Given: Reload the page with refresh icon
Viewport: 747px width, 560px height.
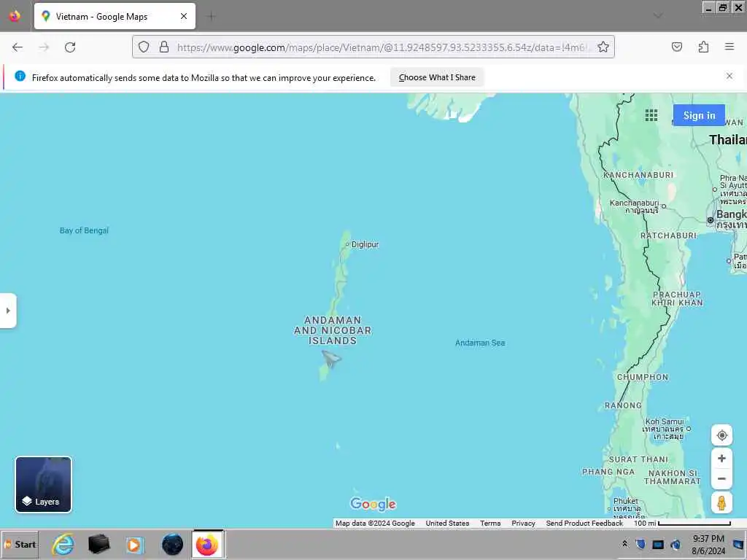Looking at the screenshot, I should 70,47.
